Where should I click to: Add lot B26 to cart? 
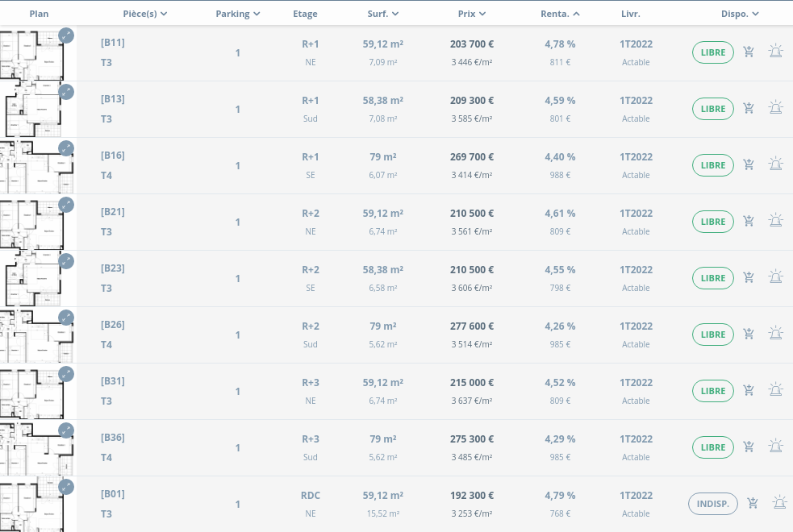(749, 335)
